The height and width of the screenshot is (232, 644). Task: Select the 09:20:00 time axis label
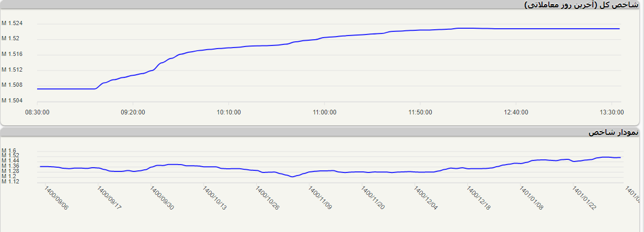[x=133, y=112]
